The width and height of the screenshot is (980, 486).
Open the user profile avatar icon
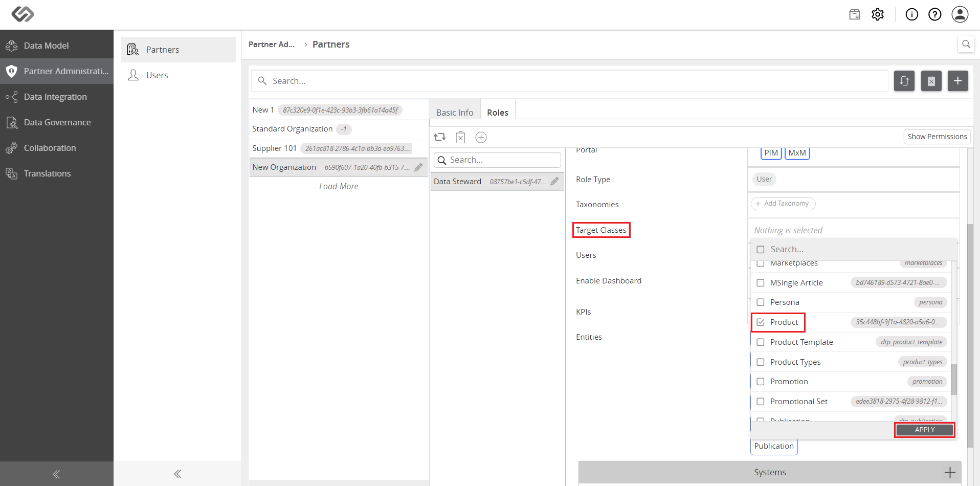click(960, 14)
